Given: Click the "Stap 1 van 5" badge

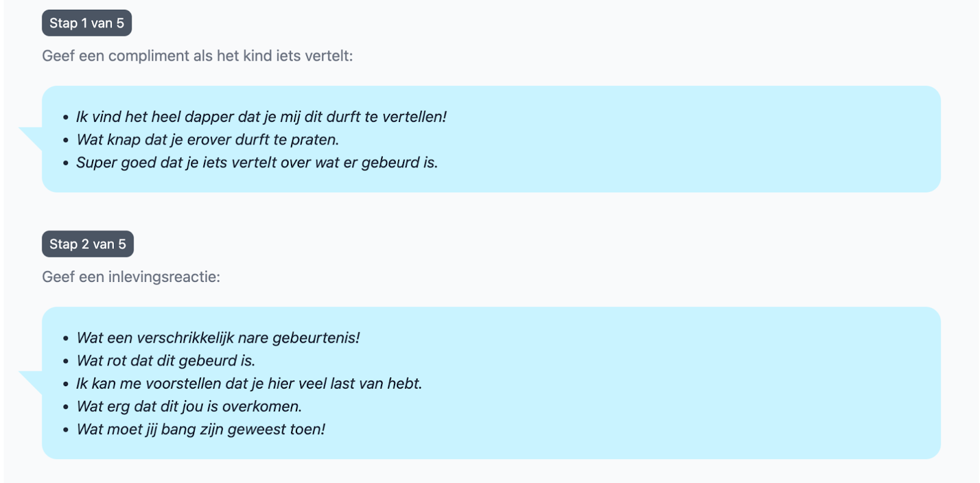Looking at the screenshot, I should point(86,23).
